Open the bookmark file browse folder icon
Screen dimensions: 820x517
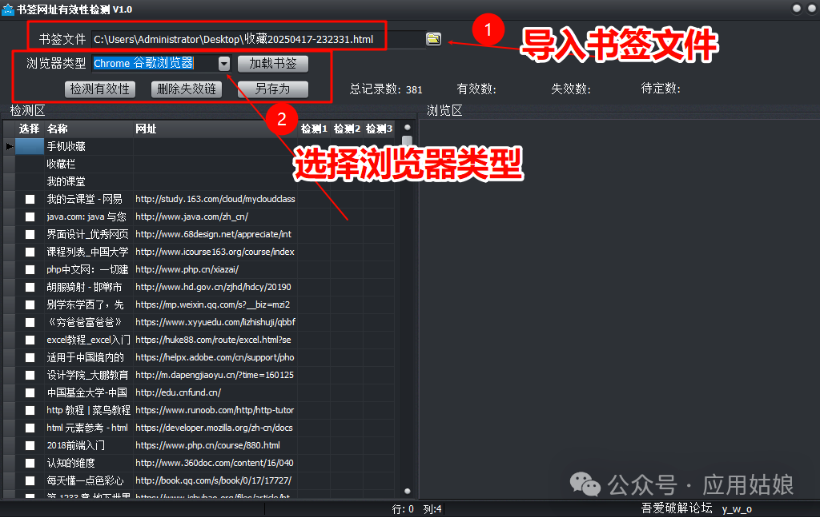pos(434,39)
